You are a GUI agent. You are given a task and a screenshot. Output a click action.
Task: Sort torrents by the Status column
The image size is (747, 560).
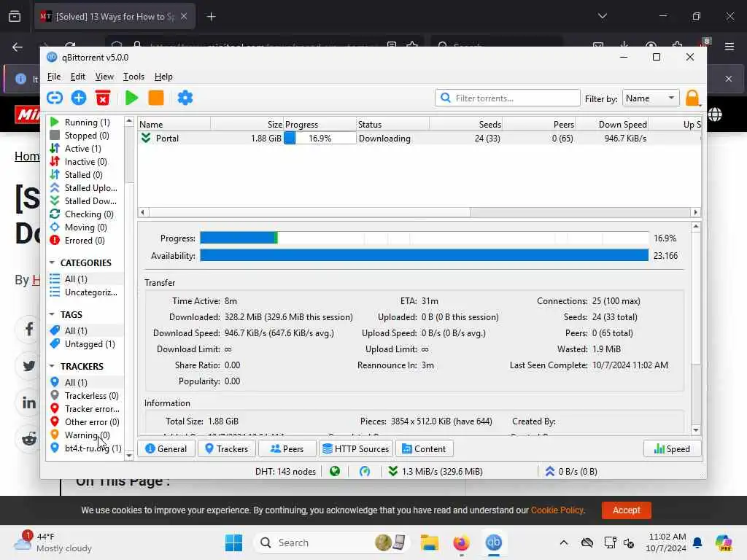(x=392, y=124)
